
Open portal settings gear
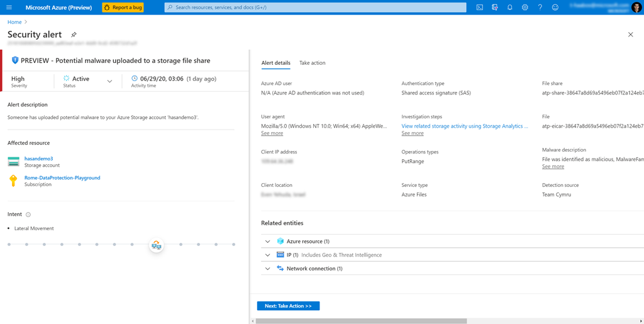click(525, 8)
